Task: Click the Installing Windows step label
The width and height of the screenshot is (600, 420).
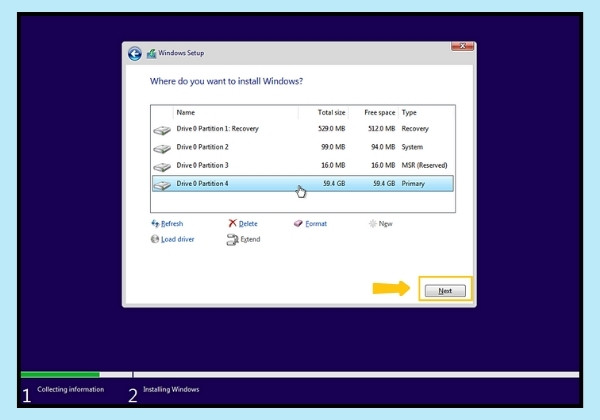Action: 171,389
